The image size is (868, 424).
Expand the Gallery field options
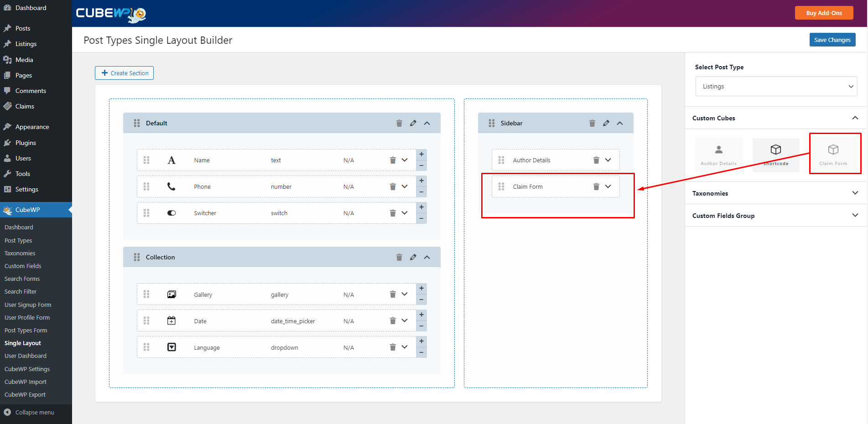(405, 295)
